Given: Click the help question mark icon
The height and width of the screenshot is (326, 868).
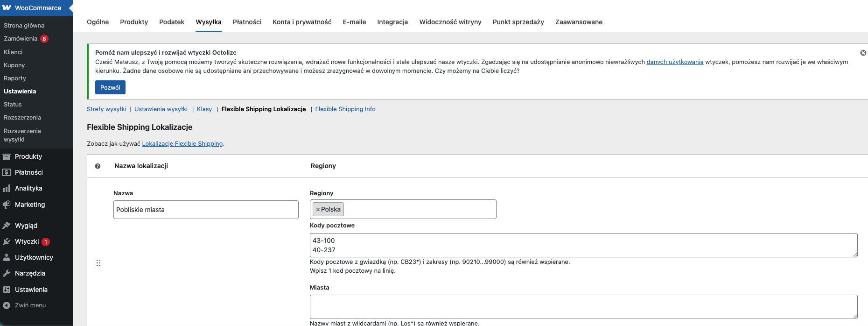Looking at the screenshot, I should click(x=98, y=166).
